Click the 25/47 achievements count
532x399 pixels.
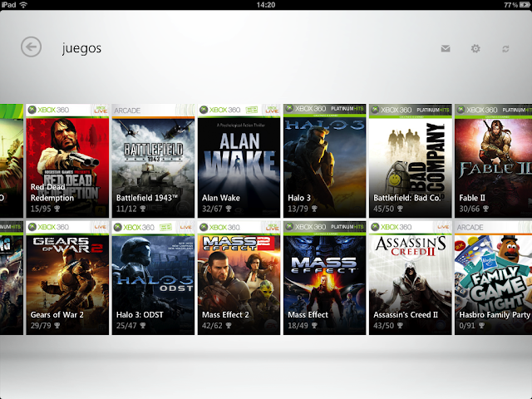[126, 326]
